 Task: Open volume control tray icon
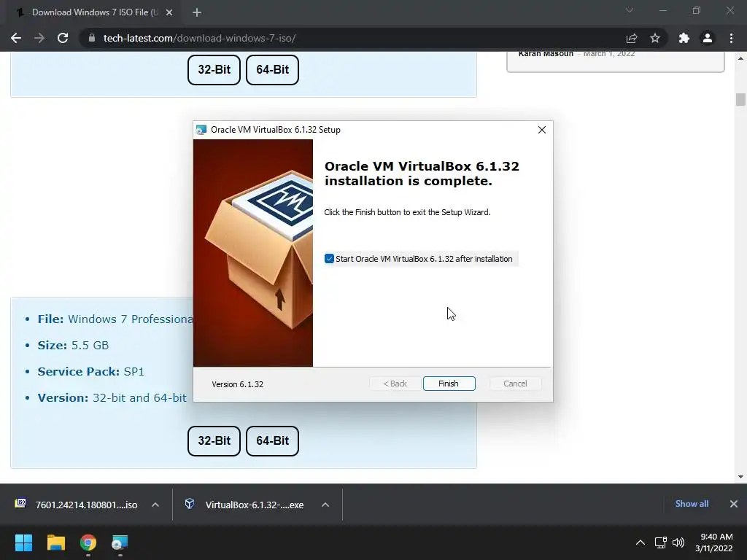tap(678, 542)
